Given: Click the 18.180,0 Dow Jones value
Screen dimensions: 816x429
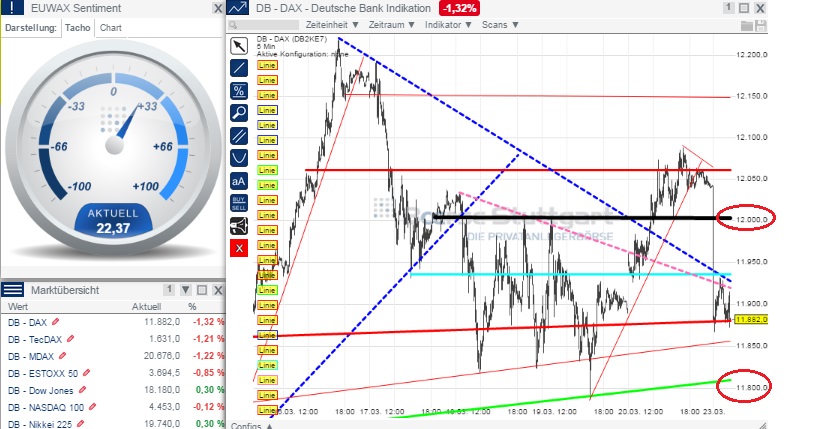Looking at the screenshot, I should [162, 390].
